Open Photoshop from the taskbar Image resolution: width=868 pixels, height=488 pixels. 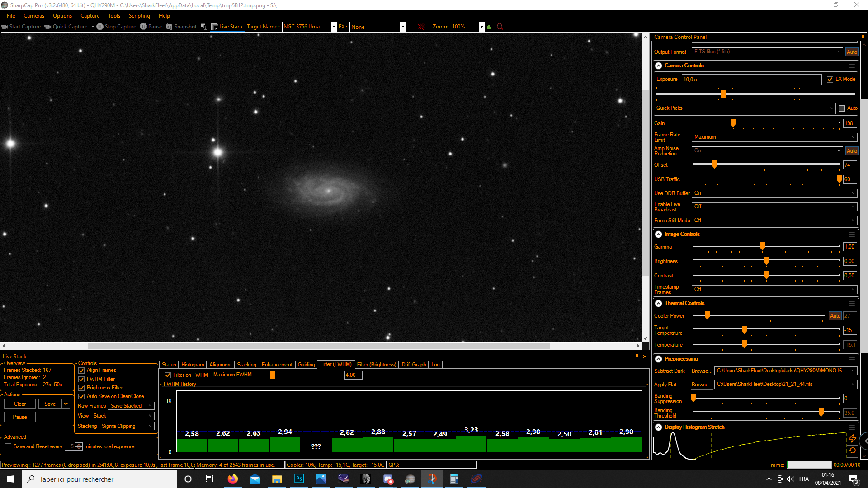point(299,479)
